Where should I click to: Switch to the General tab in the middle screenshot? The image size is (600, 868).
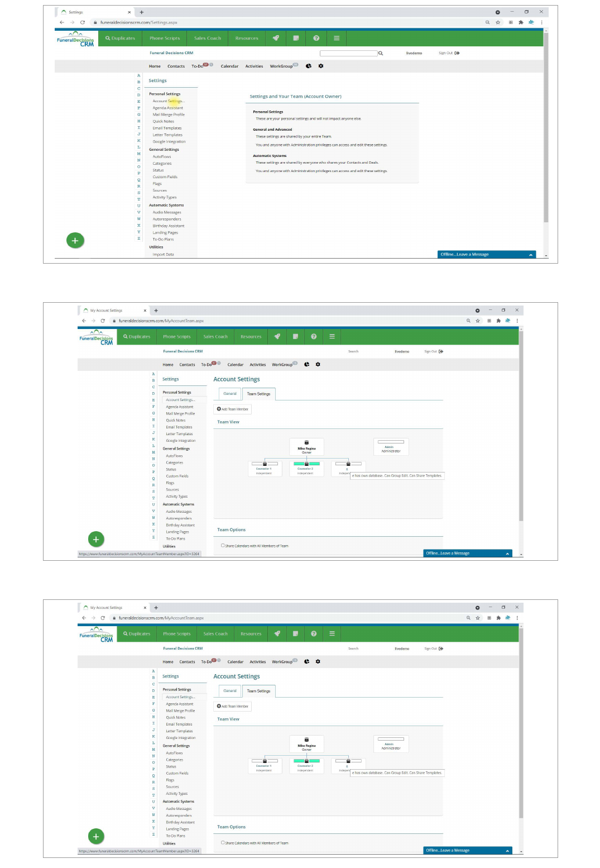(230, 394)
